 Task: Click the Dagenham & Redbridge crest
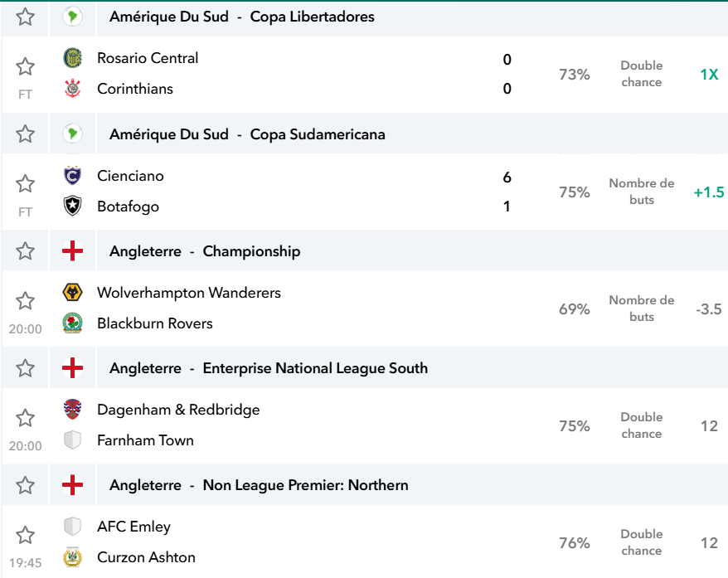(x=72, y=410)
